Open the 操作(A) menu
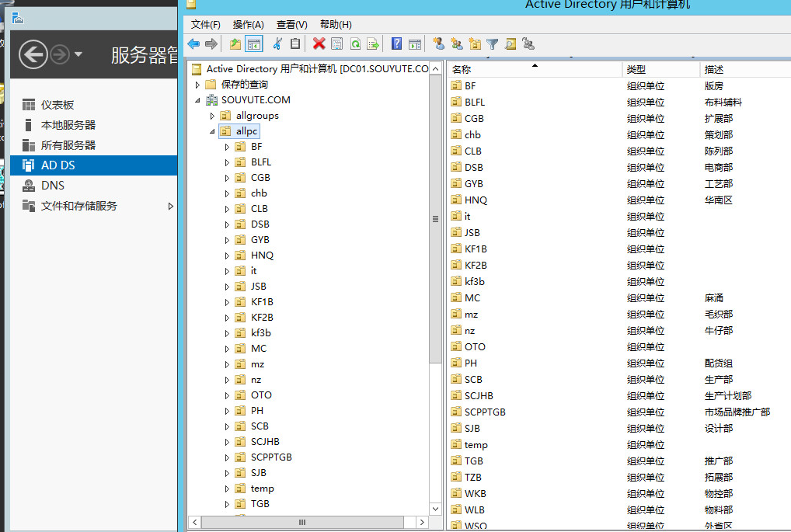 coord(248,24)
